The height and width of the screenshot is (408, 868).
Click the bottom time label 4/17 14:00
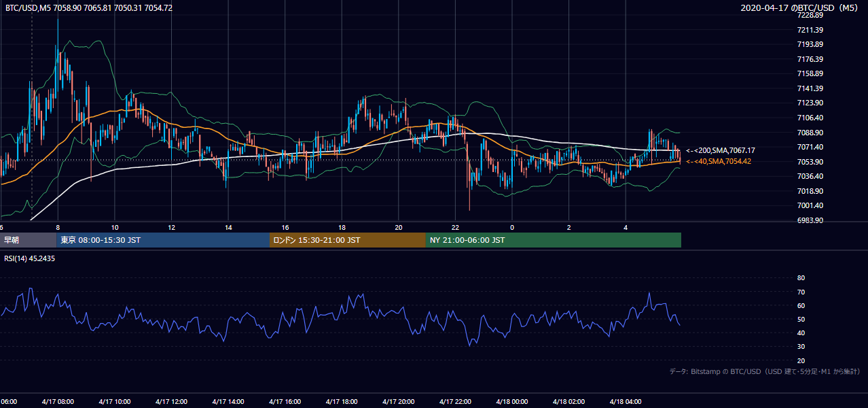(x=228, y=402)
